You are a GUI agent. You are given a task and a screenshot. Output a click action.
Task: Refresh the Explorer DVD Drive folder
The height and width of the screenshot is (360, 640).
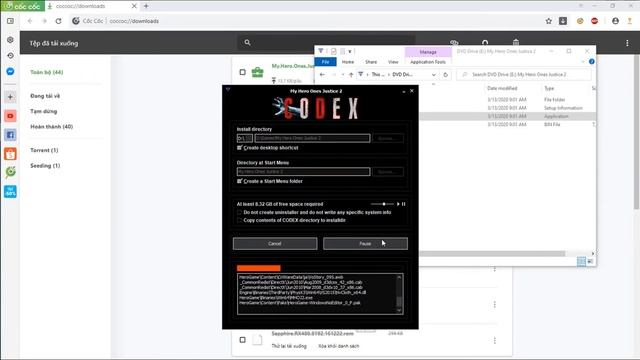445,75
